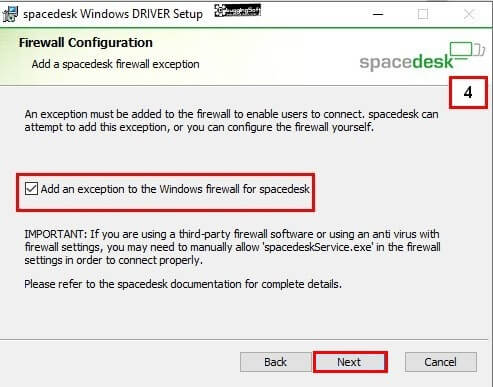
Task: Click the 'Firewall Configuration' heading
Action: (86, 43)
